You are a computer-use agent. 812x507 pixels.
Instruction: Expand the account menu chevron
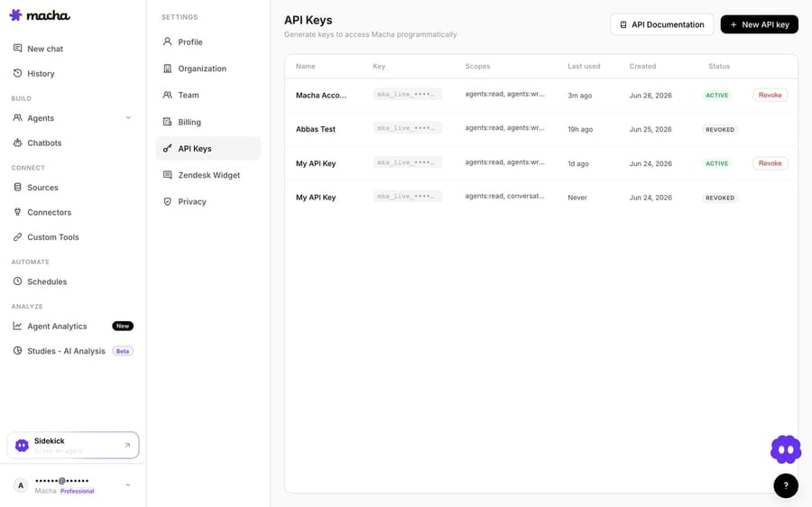[128, 484]
